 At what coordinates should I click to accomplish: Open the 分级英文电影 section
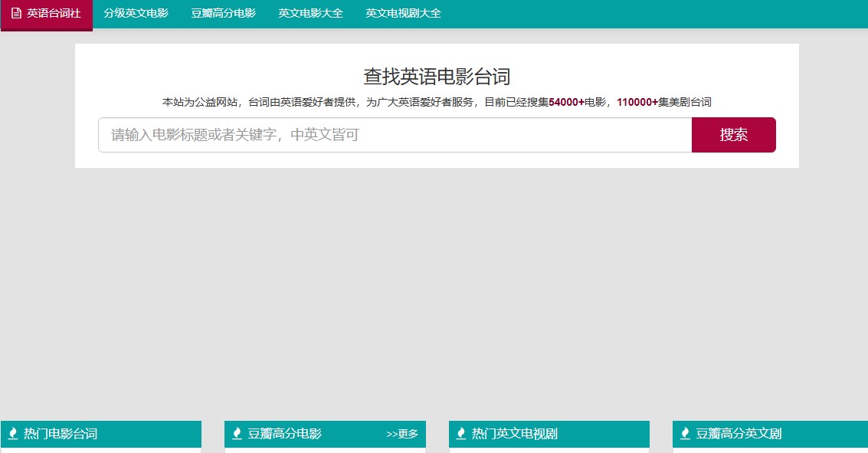point(136,13)
